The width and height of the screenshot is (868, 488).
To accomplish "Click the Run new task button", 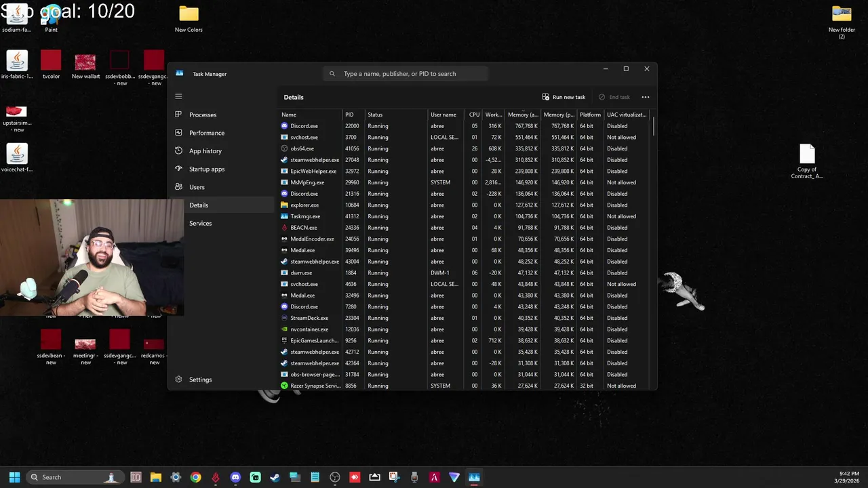I will click(x=564, y=97).
